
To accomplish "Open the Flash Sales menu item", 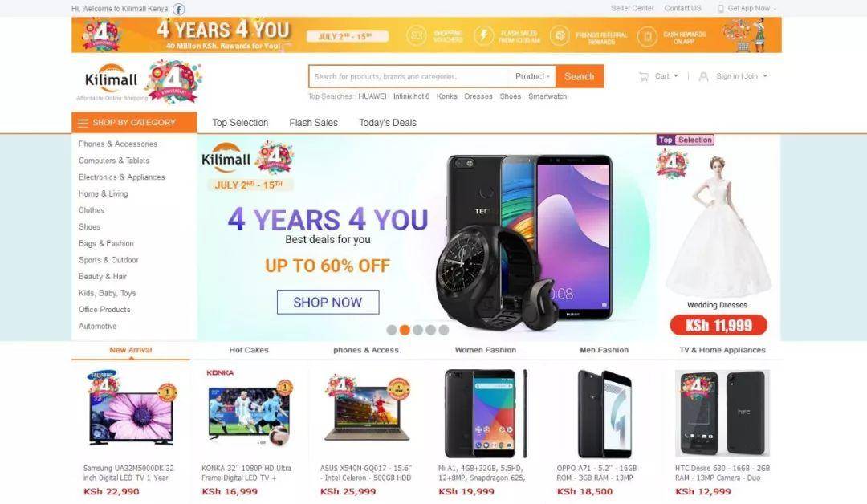I will (314, 123).
